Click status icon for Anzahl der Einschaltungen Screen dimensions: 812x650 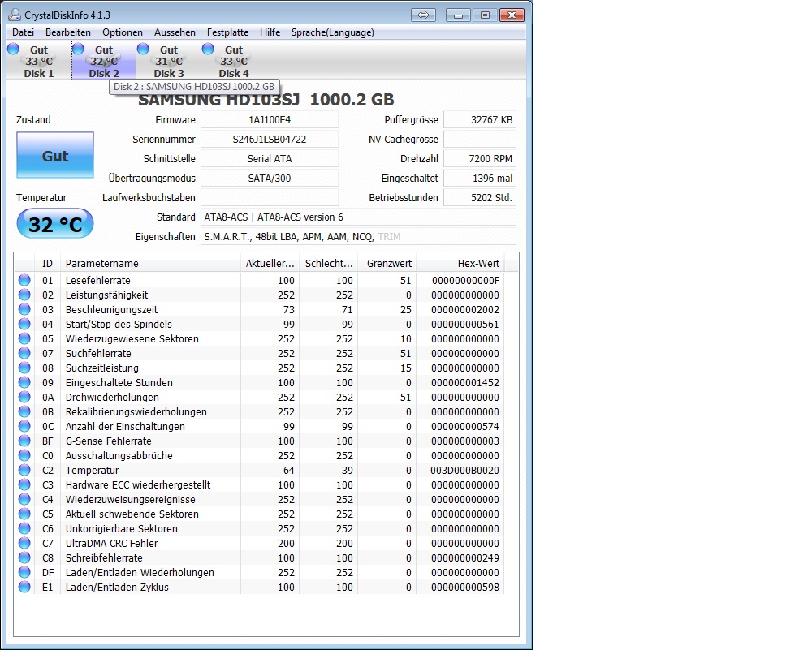pyautogui.click(x=24, y=426)
